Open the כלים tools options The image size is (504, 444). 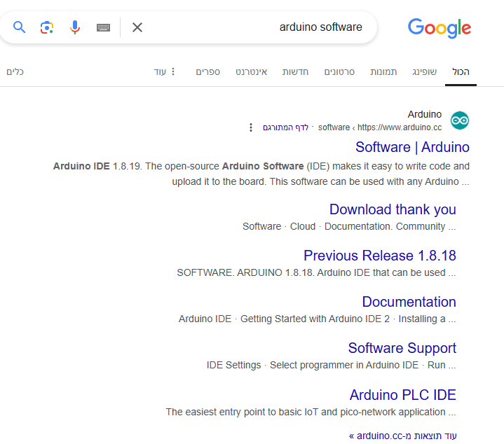click(15, 71)
